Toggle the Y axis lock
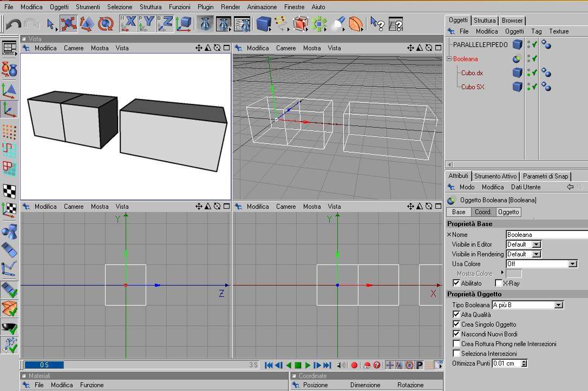The height and width of the screenshot is (391, 588). coord(146,24)
